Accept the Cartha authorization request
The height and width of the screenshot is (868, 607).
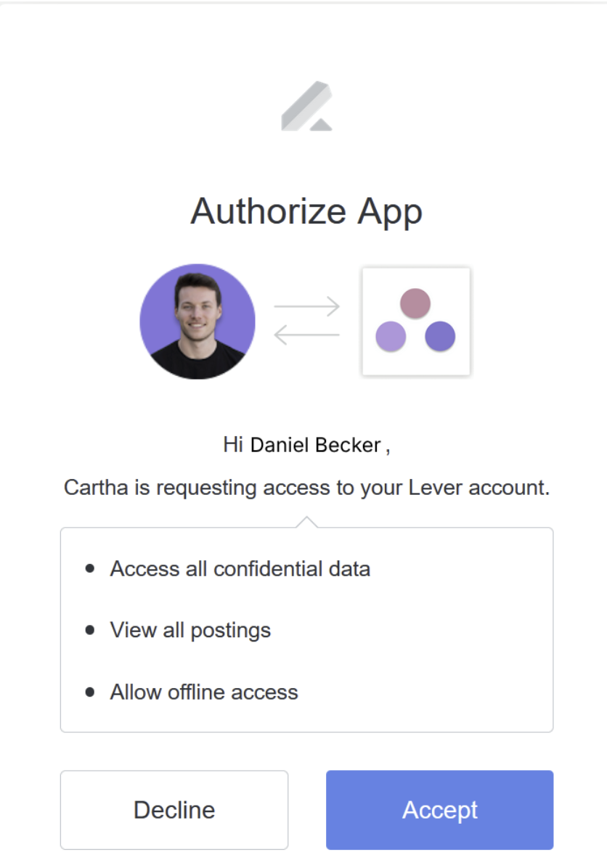coord(440,810)
